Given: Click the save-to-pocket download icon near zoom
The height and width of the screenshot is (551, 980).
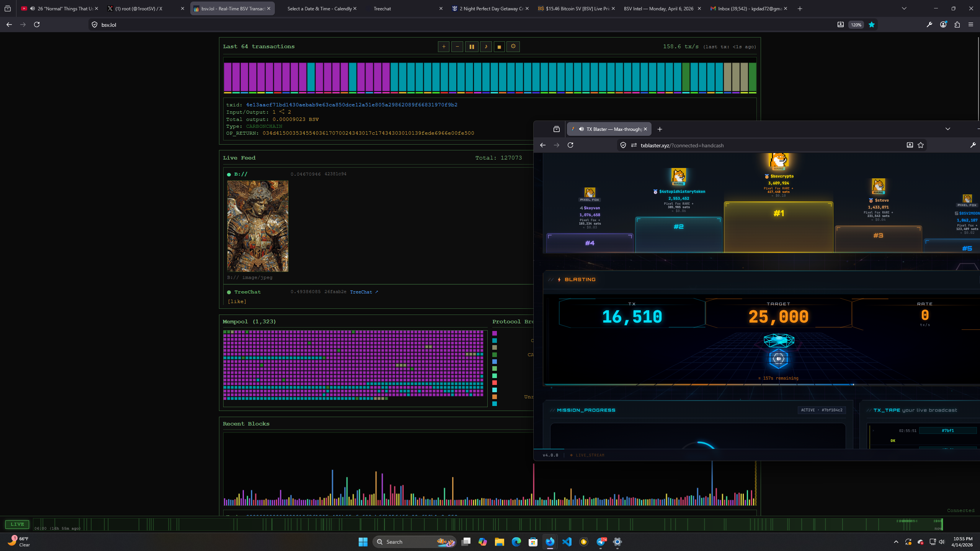Looking at the screenshot, I should click(x=841, y=24).
